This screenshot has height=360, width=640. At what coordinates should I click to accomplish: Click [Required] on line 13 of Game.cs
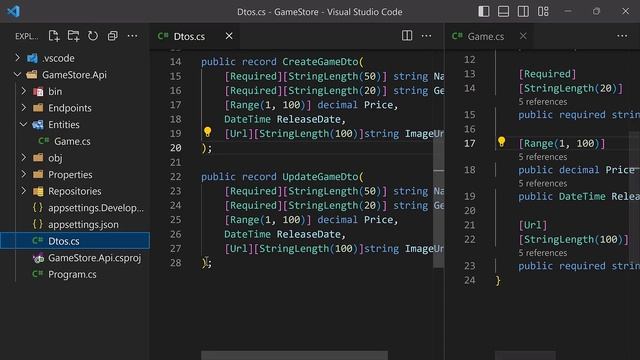tap(547, 74)
